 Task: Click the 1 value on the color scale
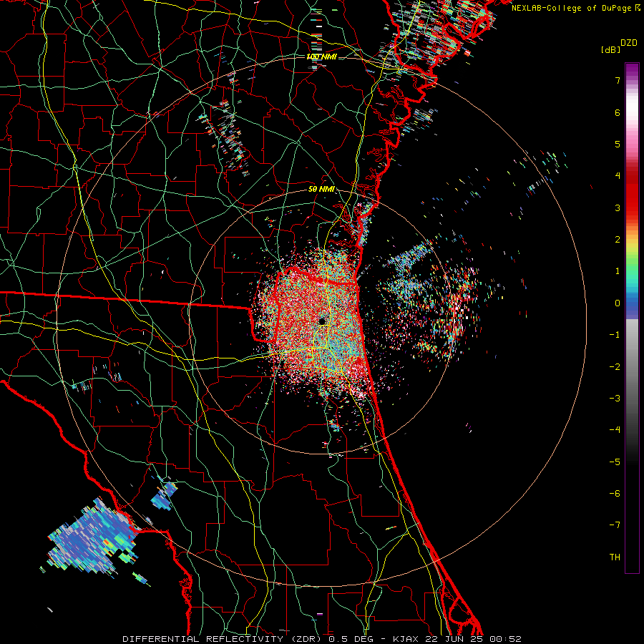click(618, 271)
